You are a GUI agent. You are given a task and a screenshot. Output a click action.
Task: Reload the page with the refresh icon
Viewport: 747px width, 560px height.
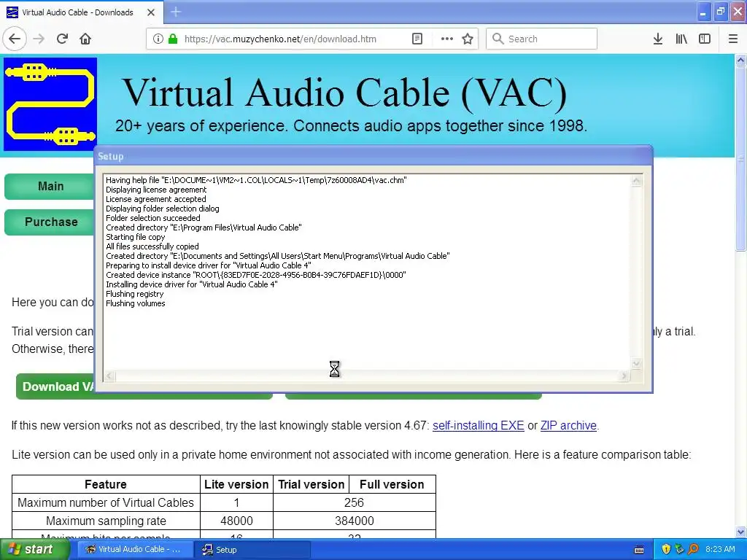[62, 39]
